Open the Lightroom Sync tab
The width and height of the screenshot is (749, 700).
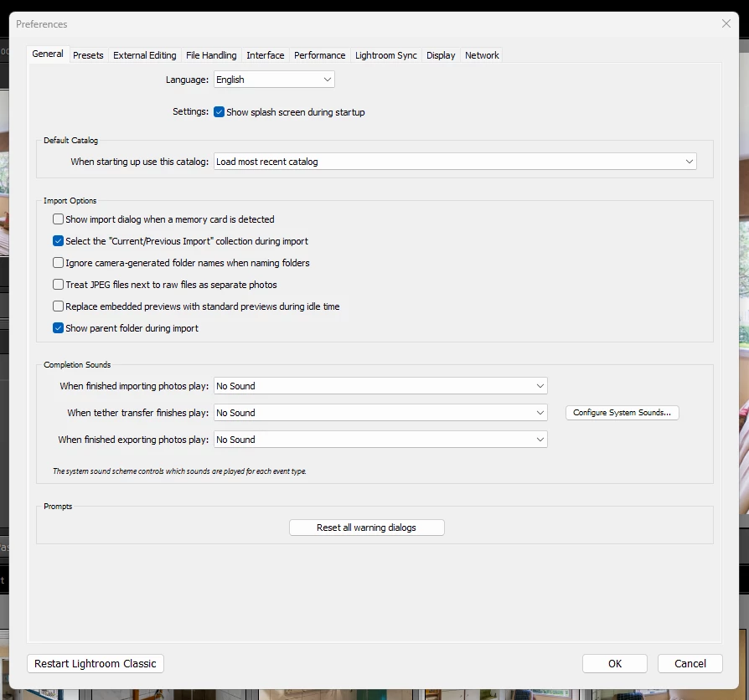tap(386, 55)
